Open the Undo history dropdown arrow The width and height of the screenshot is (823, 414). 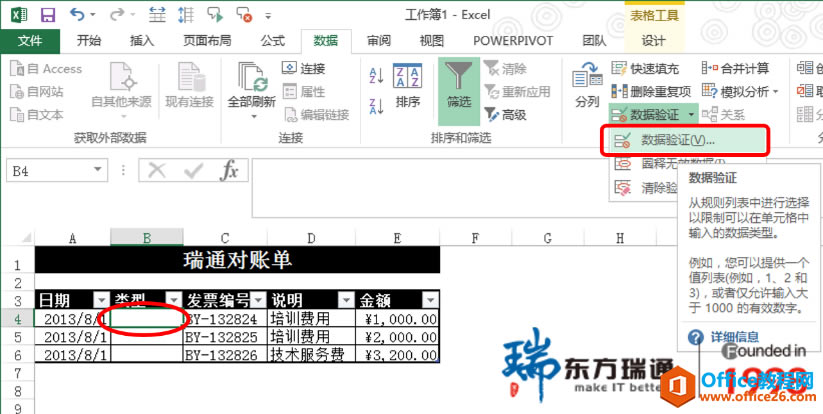(x=92, y=15)
